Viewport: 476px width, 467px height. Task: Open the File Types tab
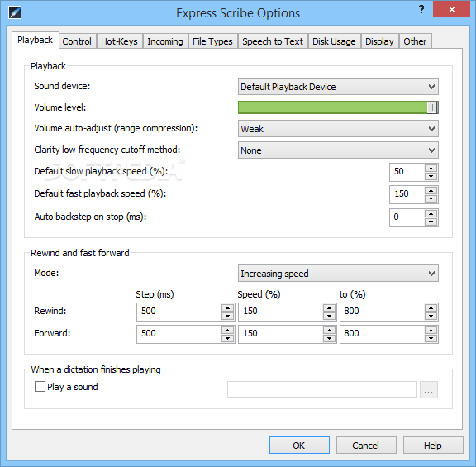coord(212,41)
